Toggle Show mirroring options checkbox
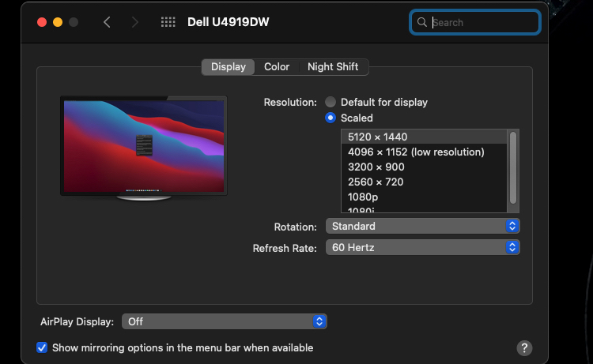 coord(42,347)
